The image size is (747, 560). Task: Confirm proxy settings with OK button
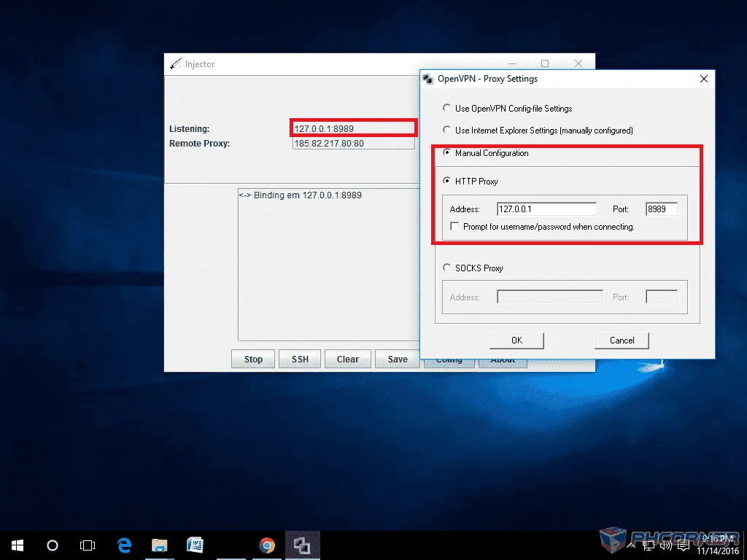tap(517, 341)
